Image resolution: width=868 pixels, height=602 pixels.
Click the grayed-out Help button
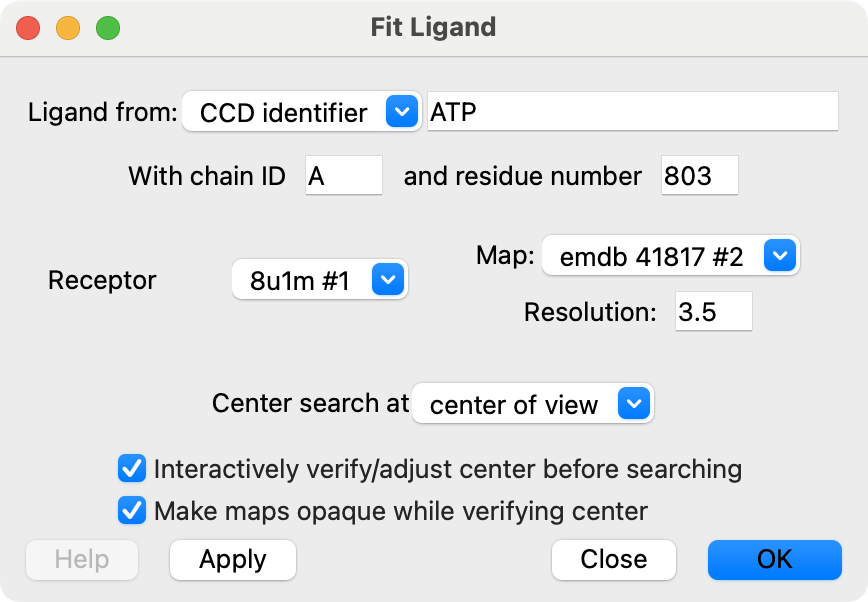click(82, 559)
